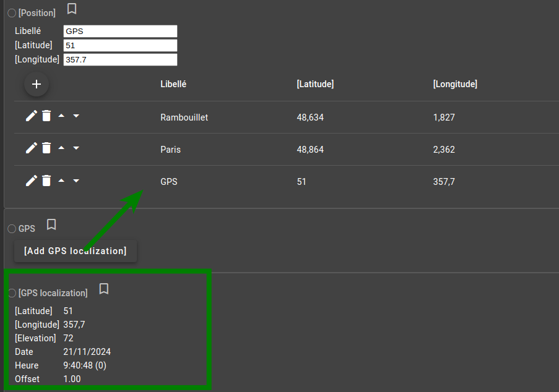This screenshot has height=392, width=559.
Task: Select the GPS label cell in table
Action: coord(168,182)
